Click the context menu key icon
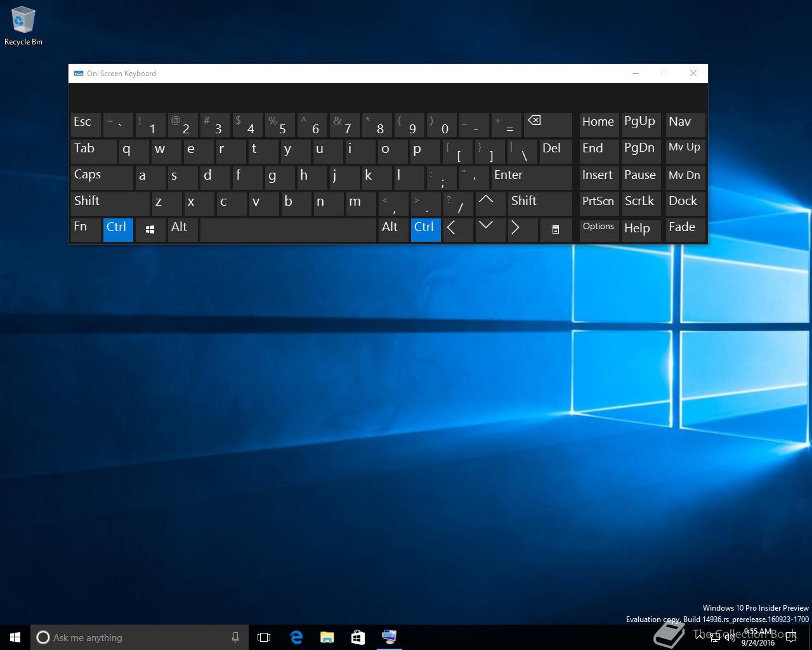The height and width of the screenshot is (650, 812). point(556,230)
